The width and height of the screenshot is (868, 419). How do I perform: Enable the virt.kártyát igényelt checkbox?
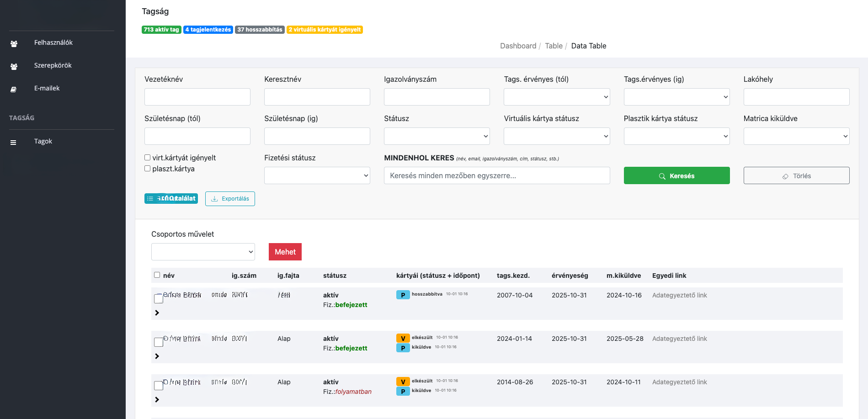(x=148, y=158)
